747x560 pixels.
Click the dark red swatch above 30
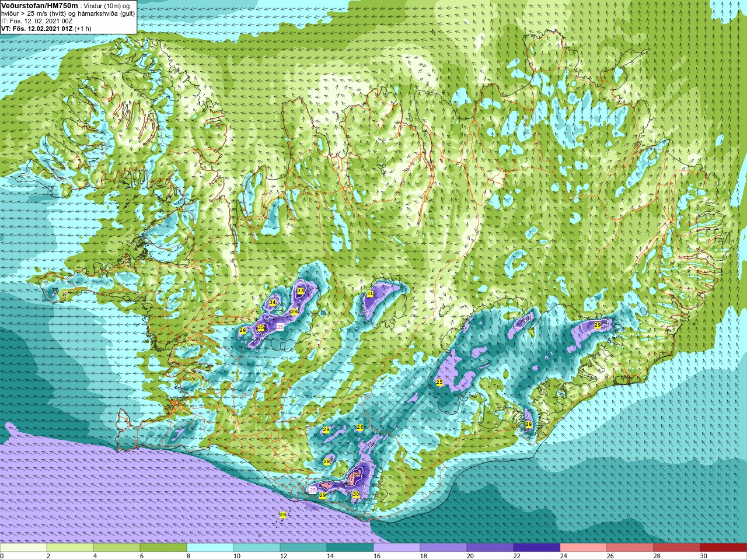click(724, 548)
